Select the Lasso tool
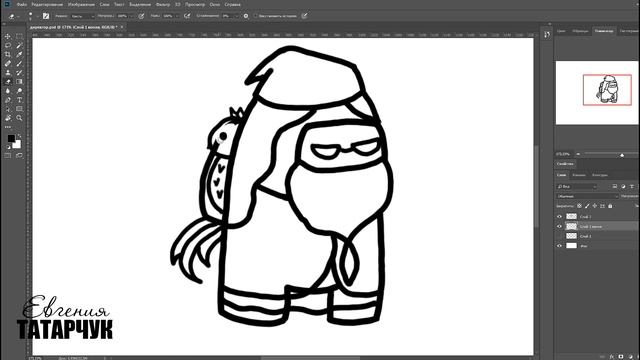This screenshot has height=360, width=640. pyautogui.click(x=8, y=45)
